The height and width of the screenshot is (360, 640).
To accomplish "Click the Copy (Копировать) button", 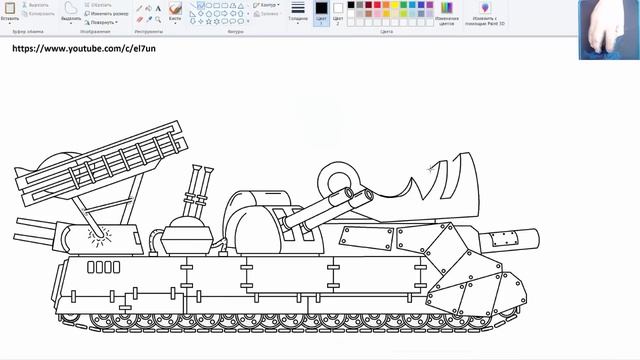I will (x=37, y=13).
